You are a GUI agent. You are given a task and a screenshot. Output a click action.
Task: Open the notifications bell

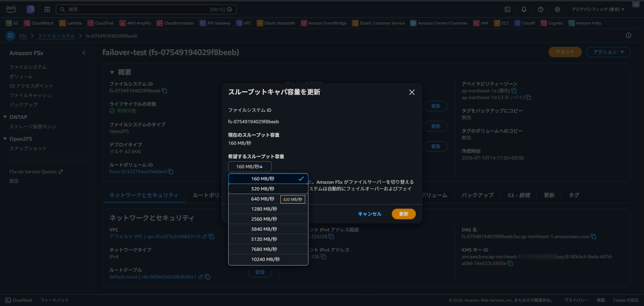(524, 9)
